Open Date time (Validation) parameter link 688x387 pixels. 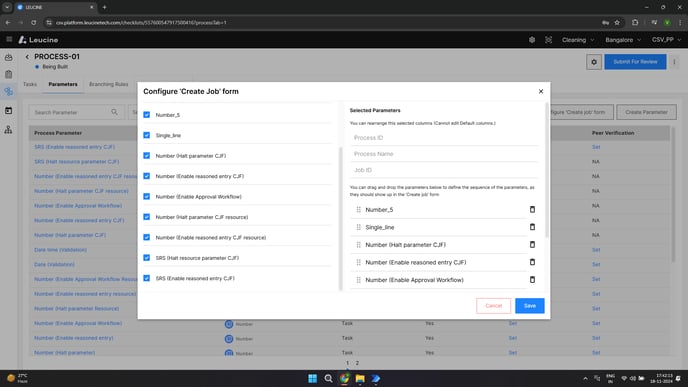(x=61, y=250)
